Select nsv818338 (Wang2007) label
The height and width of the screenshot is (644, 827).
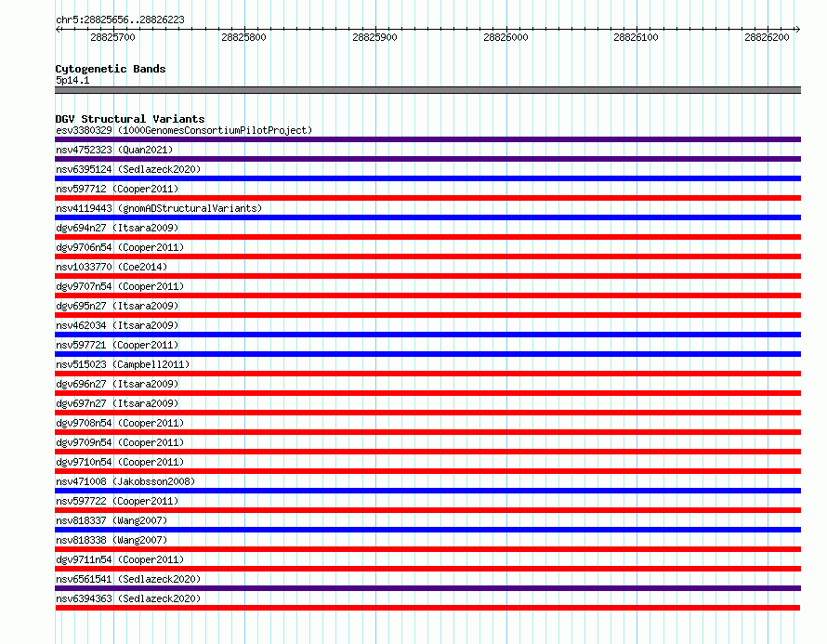pos(112,540)
